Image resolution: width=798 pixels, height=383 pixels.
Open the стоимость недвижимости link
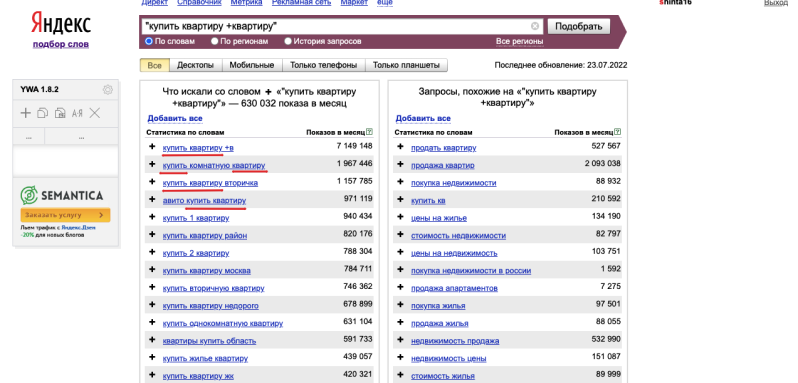[x=459, y=235]
